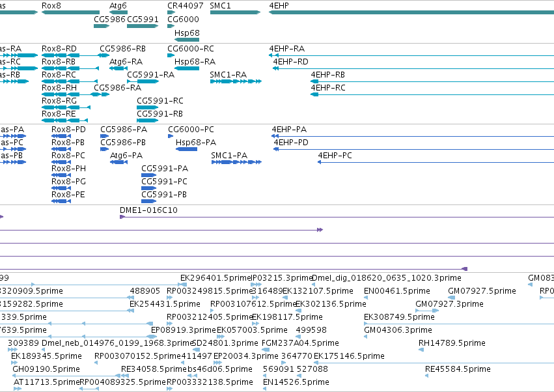554x392 pixels.
Task: Select the GM07927.5prime EST label
Action: tap(482, 291)
